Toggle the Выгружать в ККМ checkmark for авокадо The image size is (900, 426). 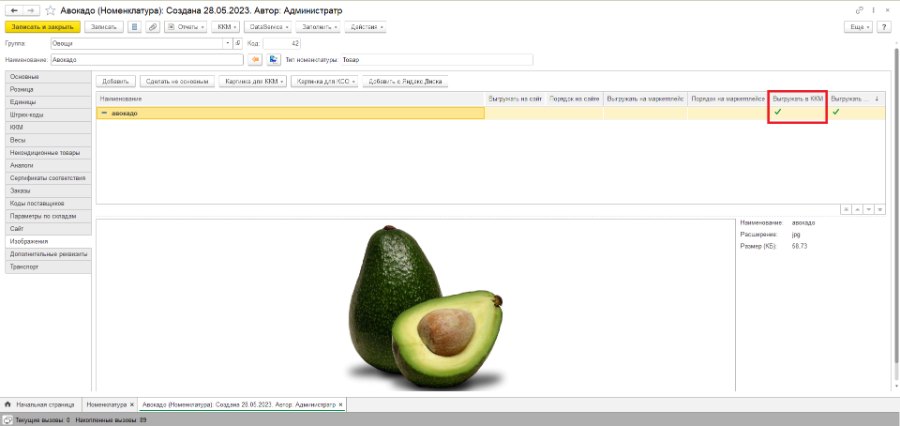click(x=778, y=113)
